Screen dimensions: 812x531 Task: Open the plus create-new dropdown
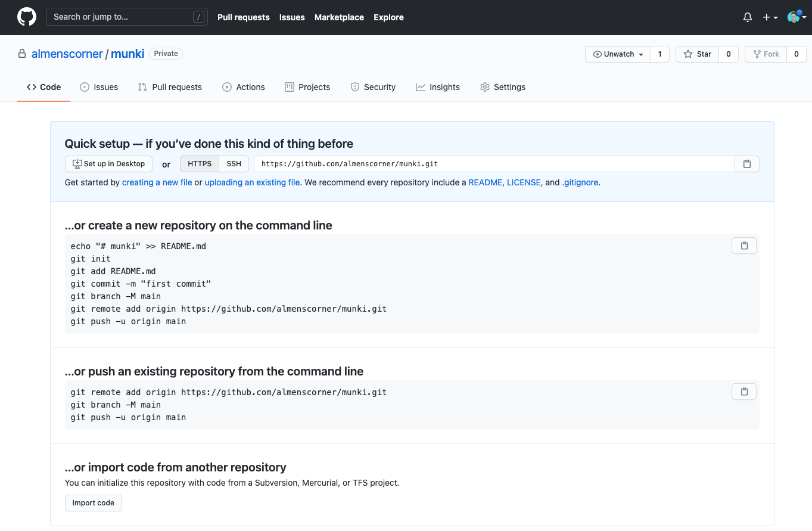[x=770, y=17]
